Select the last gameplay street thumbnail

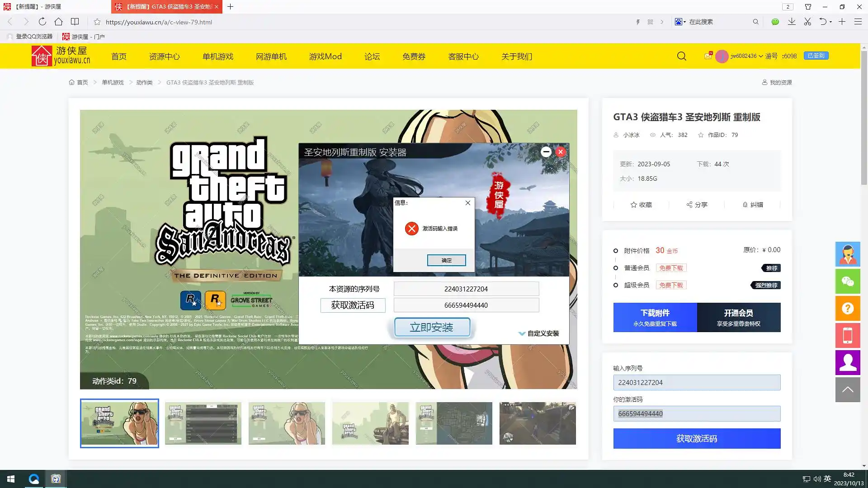pos(537,423)
